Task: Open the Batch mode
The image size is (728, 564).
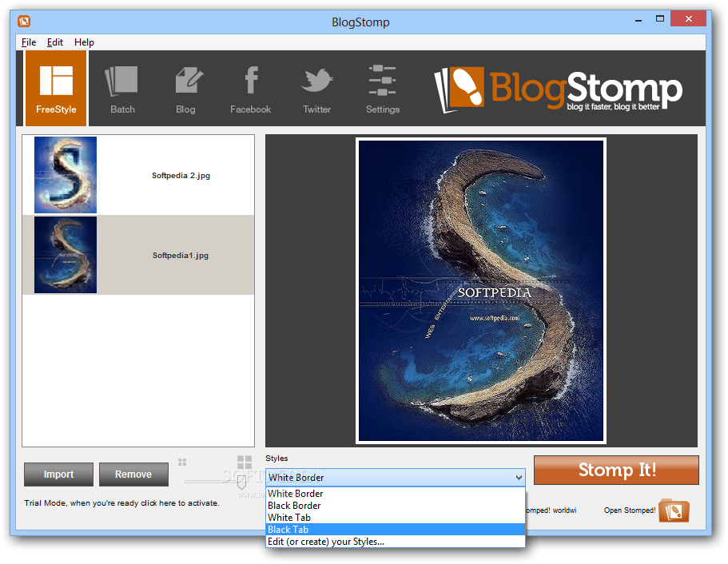Action: click(122, 89)
